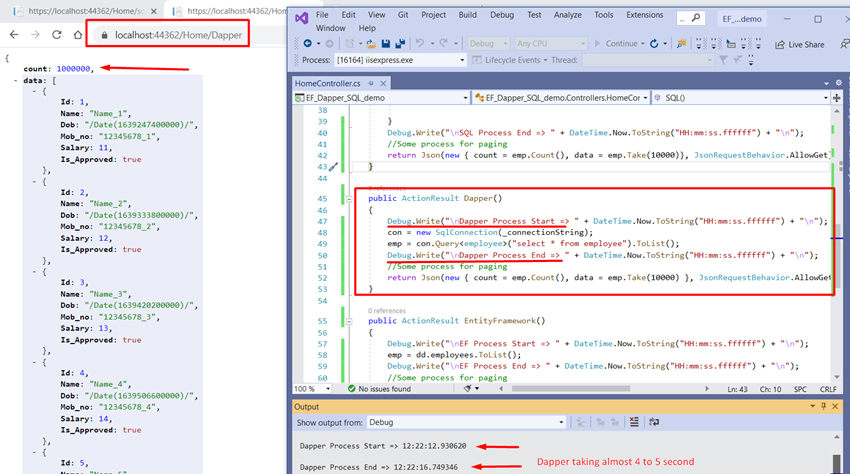Click browser Back arrow
Image resolution: width=850 pixels, height=474 pixels.
tap(14, 35)
